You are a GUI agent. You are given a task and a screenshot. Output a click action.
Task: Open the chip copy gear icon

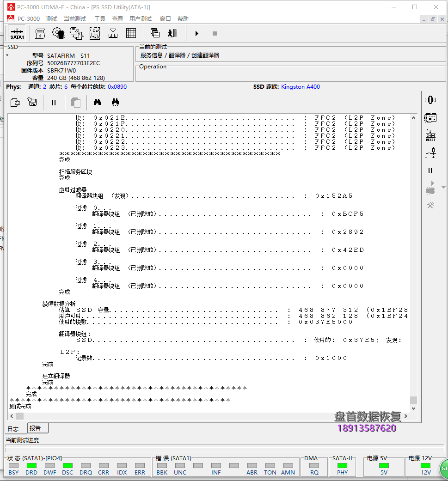point(76,33)
